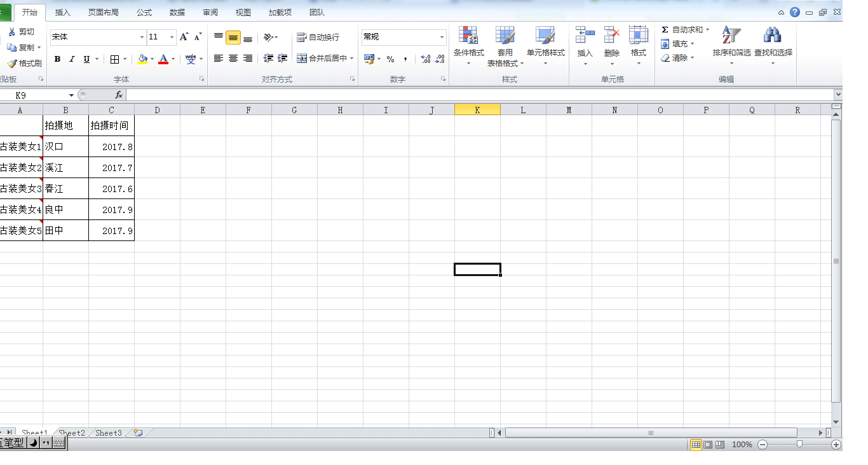Click the comma style icon
This screenshot has height=465, width=868.
click(x=405, y=59)
